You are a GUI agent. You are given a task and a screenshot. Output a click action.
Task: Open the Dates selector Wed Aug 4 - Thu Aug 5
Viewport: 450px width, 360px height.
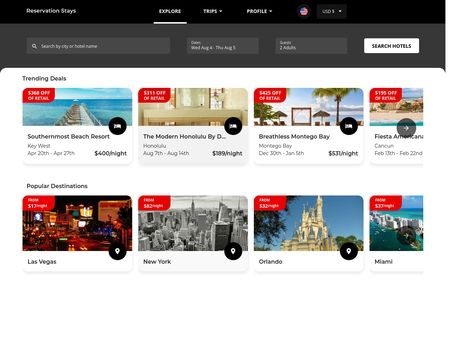223,46
